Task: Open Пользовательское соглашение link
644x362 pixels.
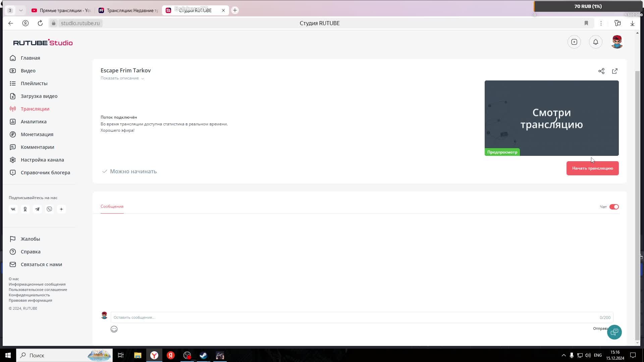Action: click(x=38, y=290)
